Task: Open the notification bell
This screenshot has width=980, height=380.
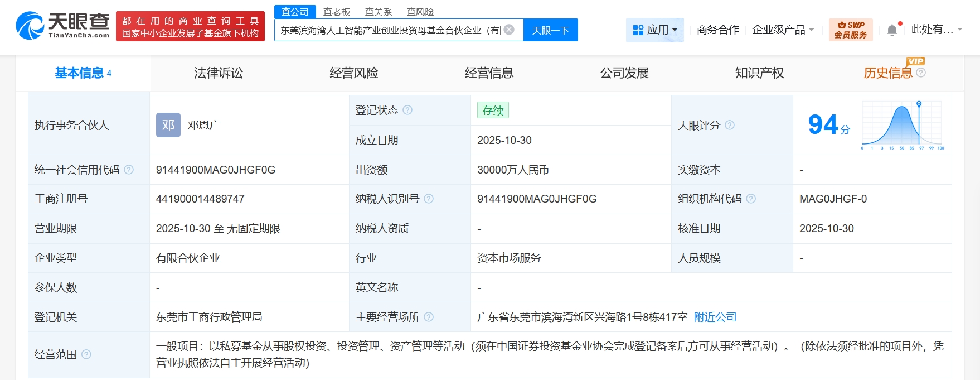Action: 892,30
